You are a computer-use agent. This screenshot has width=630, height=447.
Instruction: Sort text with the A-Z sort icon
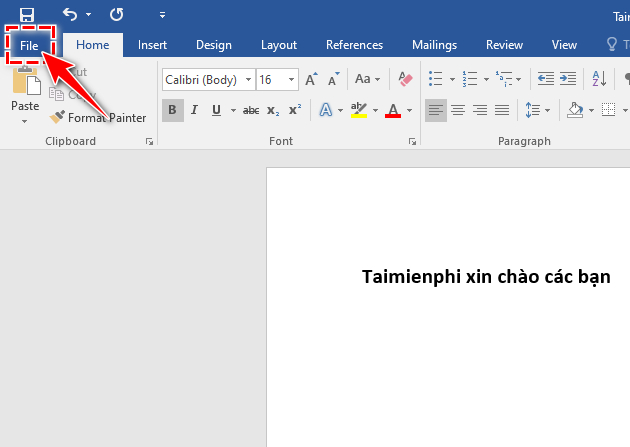pos(599,79)
